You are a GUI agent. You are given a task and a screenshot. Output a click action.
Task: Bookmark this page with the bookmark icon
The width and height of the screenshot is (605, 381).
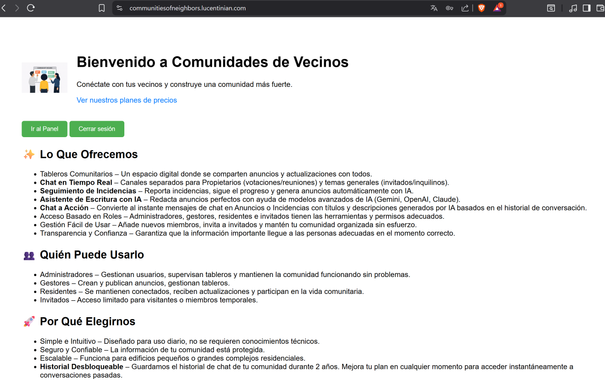point(101,8)
